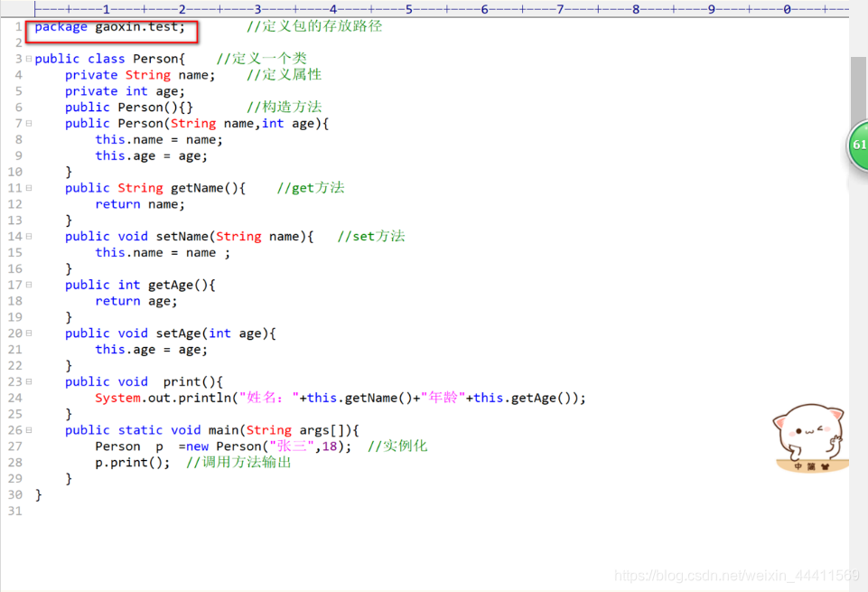Viewport: 868px width, 592px height.
Task: Click the comment '//set方法'
Action: pos(371,237)
